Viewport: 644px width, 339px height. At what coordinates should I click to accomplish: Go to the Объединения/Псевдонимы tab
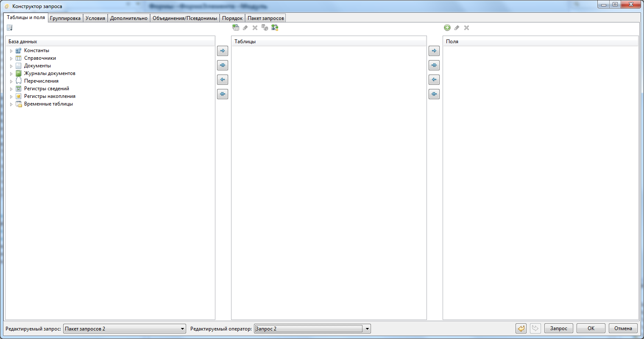(x=185, y=18)
